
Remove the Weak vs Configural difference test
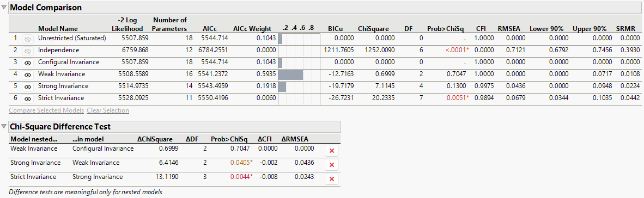tap(332, 151)
